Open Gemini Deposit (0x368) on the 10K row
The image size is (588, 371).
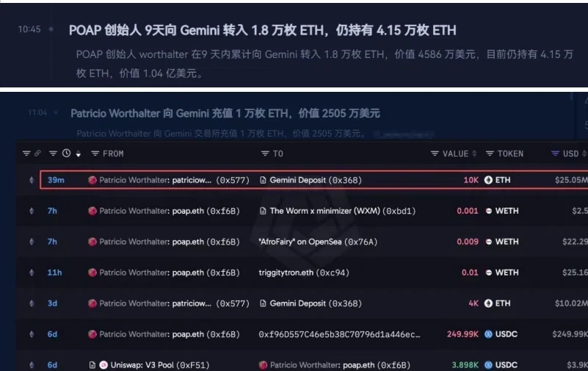(316, 180)
